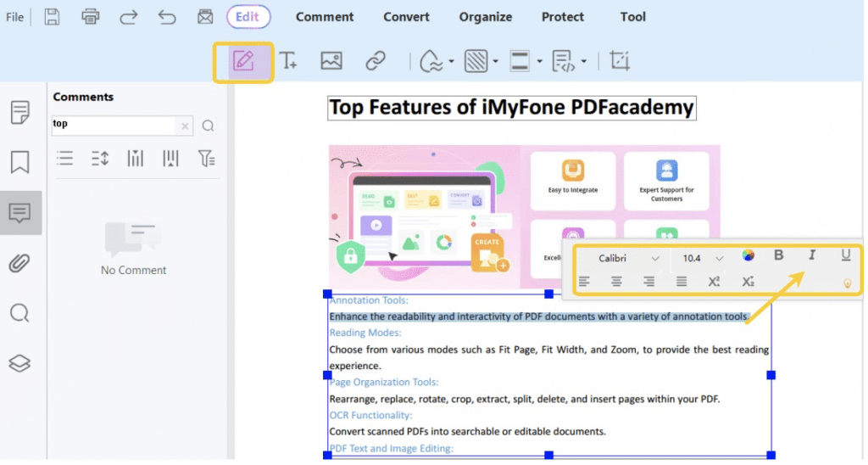Click the comment list view icon
This screenshot has width=868, height=465.
pos(64,159)
